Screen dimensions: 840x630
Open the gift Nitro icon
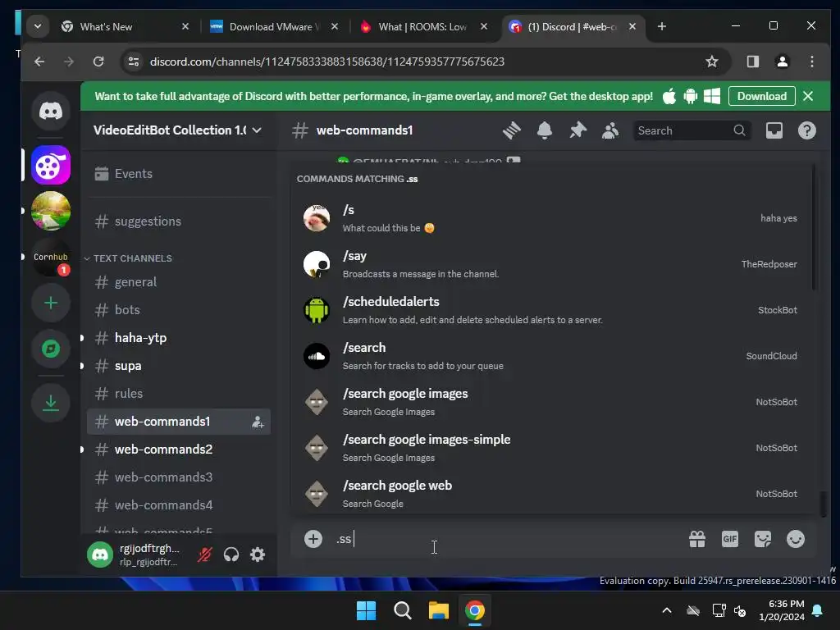[697, 539]
